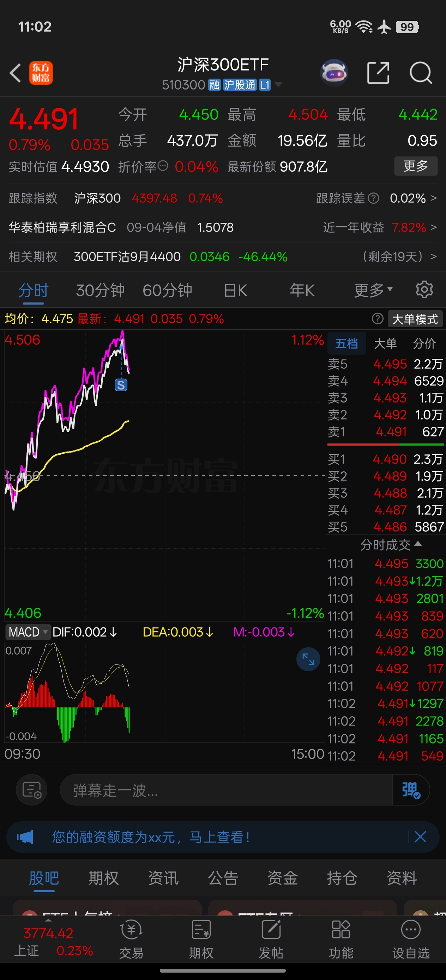Tap 发帖 compose post icon
Image resolution: width=446 pixels, height=980 pixels.
(271, 940)
